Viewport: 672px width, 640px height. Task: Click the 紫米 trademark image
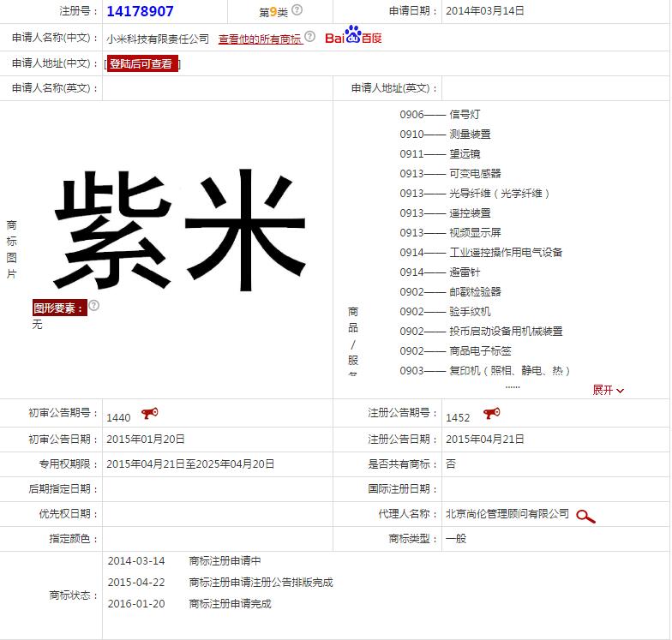click(x=179, y=229)
